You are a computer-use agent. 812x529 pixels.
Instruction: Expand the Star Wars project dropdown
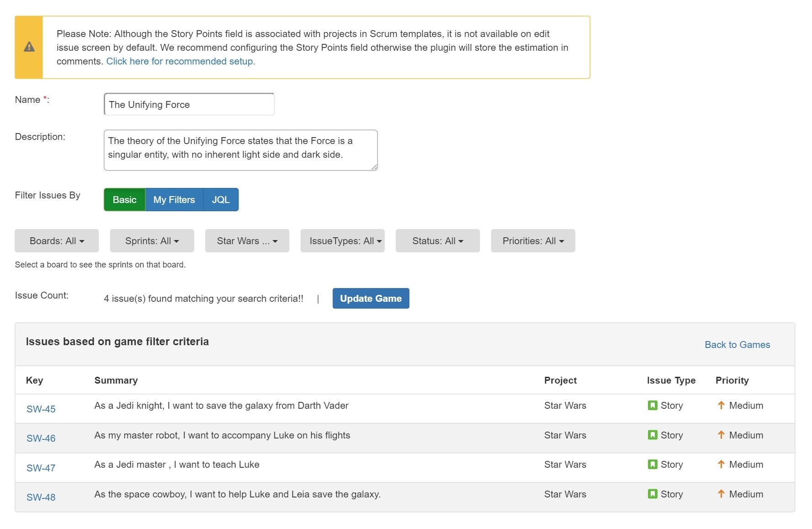click(247, 241)
